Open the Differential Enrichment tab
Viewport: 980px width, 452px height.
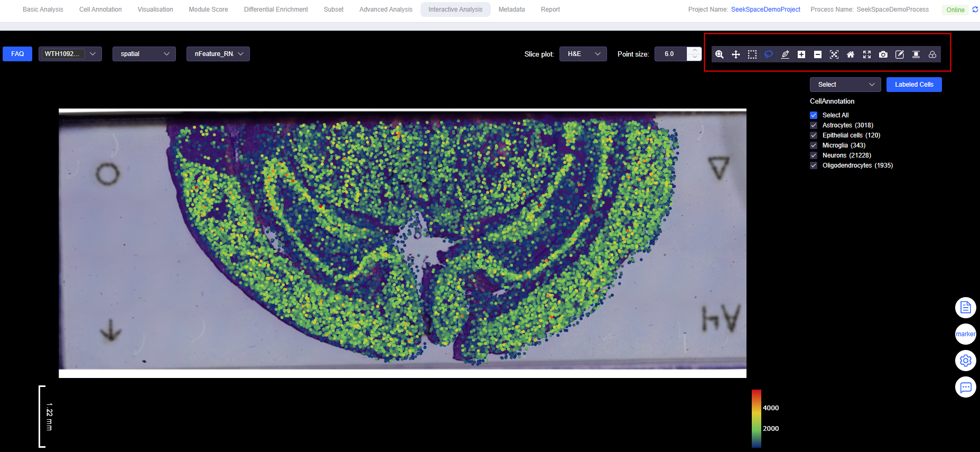(276, 10)
